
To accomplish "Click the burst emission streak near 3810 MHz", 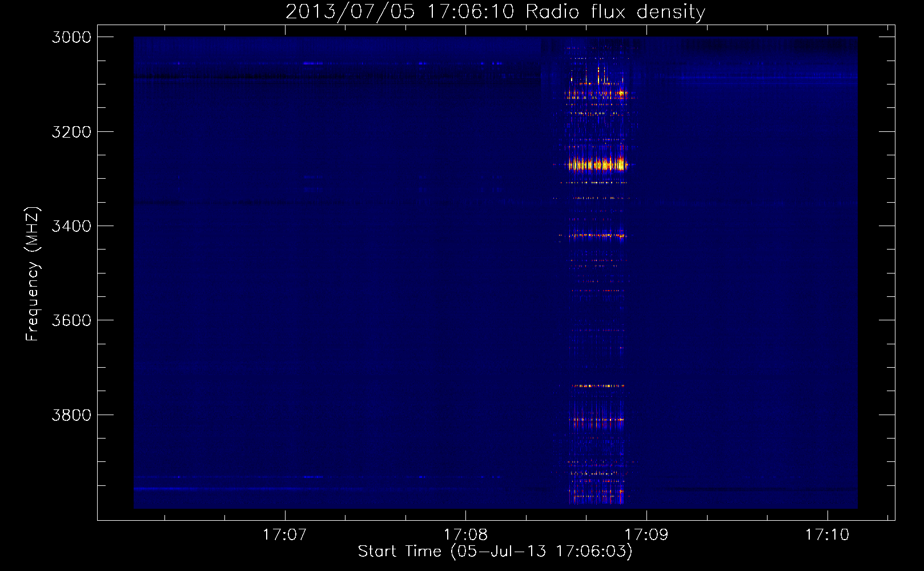I will click(x=597, y=420).
